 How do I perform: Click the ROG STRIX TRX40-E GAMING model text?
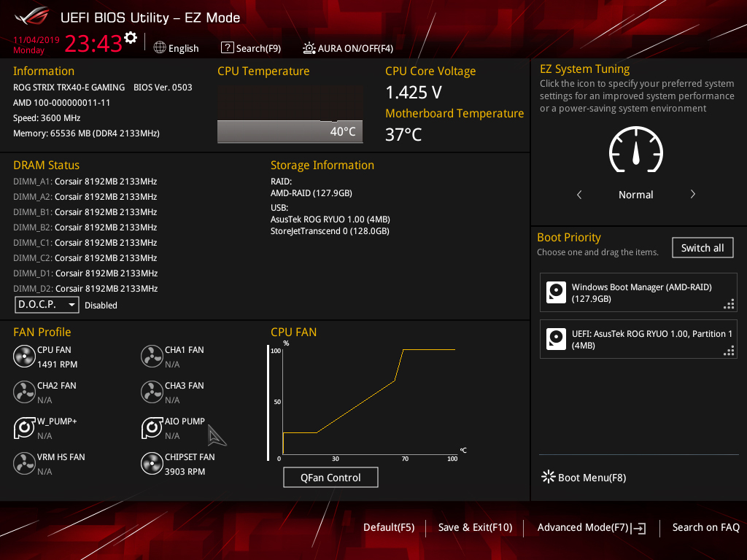pyautogui.click(x=69, y=87)
